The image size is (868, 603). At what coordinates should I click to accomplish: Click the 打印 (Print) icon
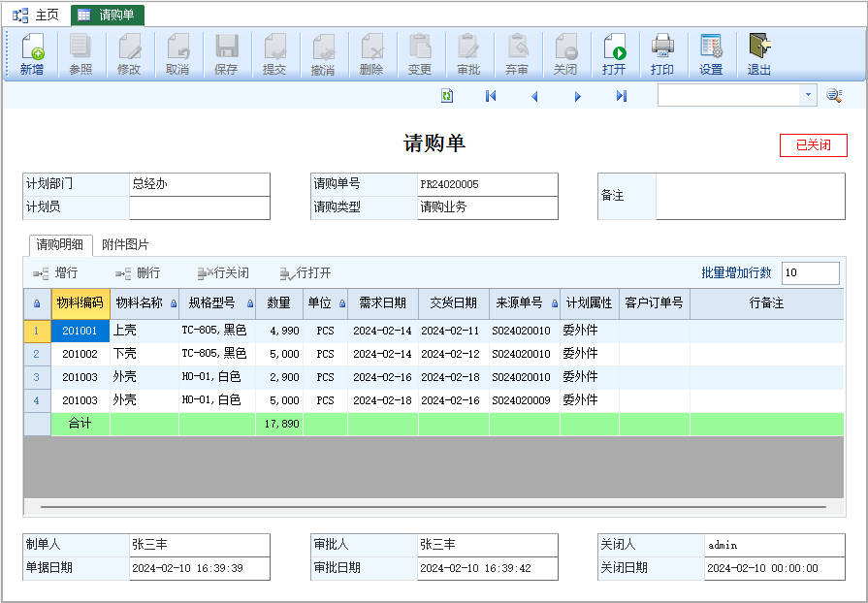tap(662, 53)
